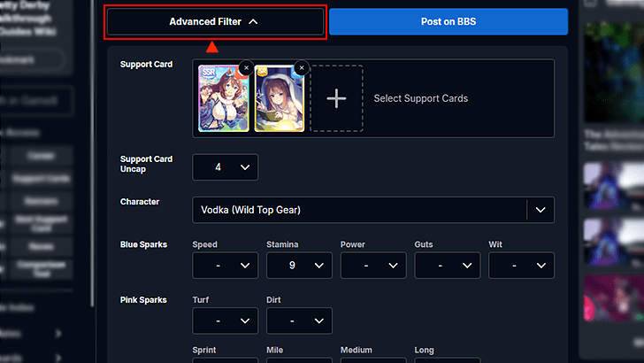
Task: Open the Support Card Uncap dropdown
Action: click(x=225, y=167)
